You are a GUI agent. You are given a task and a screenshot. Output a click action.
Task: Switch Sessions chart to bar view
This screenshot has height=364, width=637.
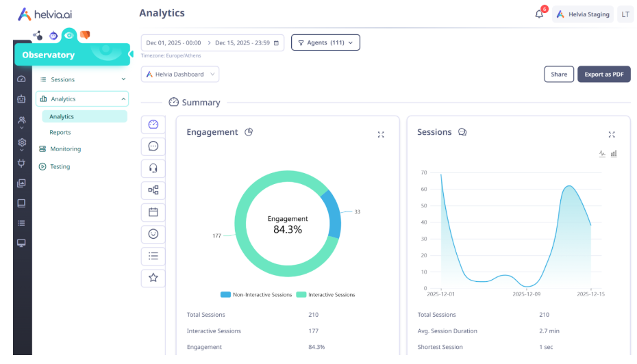coord(614,154)
